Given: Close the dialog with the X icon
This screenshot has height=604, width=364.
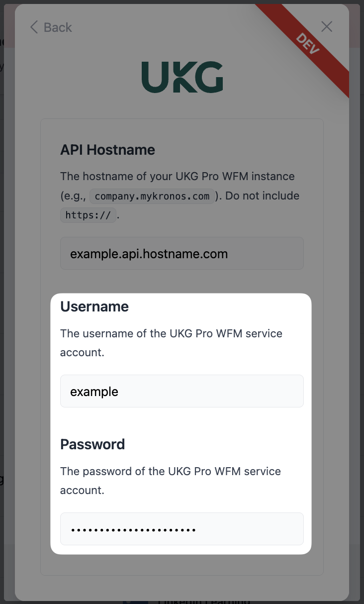Looking at the screenshot, I should 327,27.
